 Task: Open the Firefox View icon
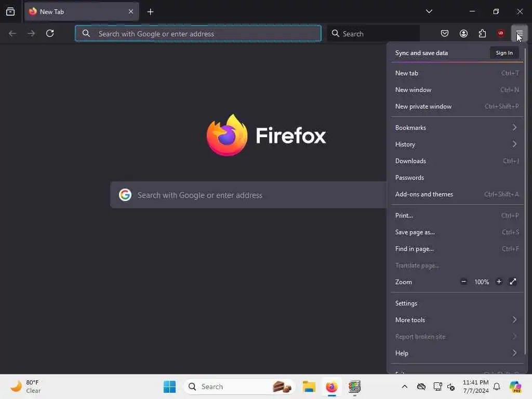(x=10, y=11)
